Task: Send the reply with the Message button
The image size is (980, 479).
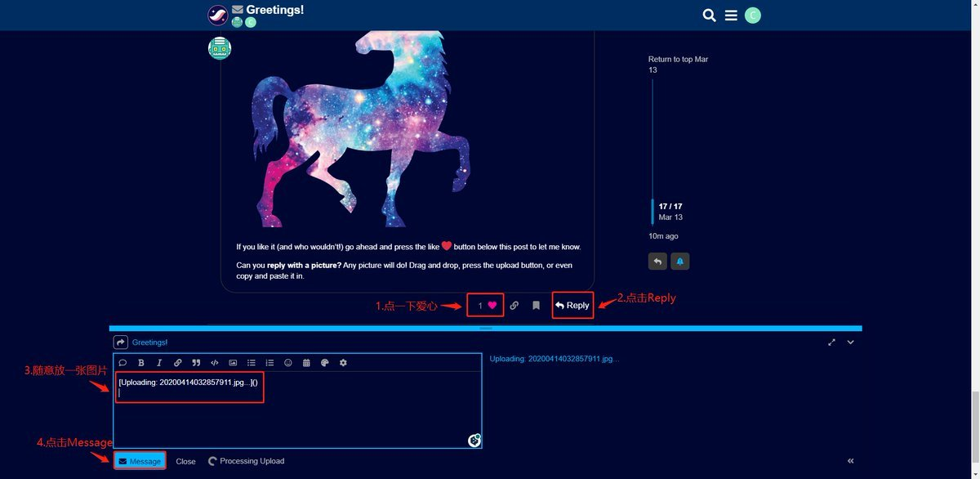Action: point(140,461)
